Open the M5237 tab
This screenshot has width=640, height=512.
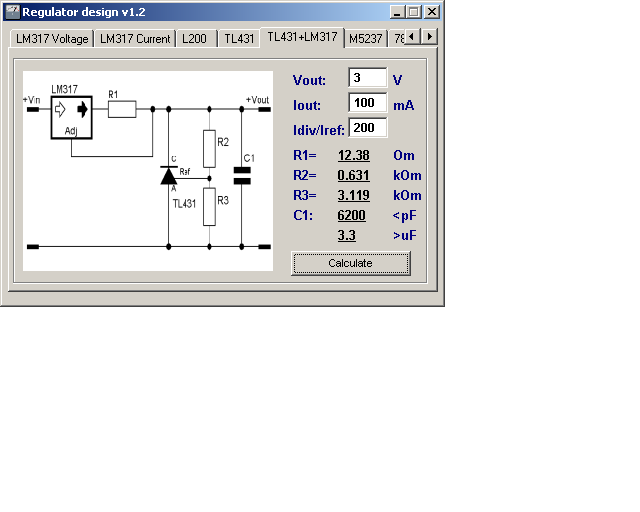(364, 39)
